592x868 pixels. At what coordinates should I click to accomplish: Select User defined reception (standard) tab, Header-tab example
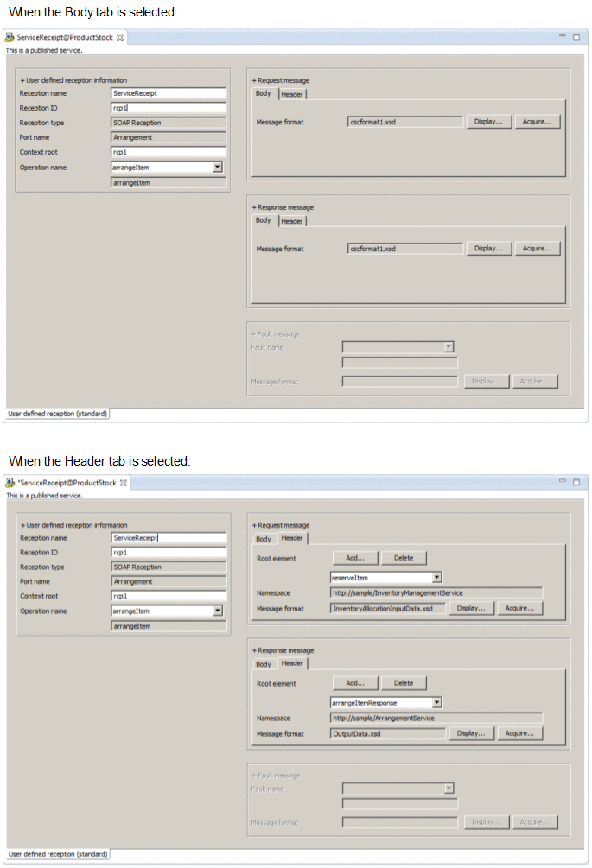[x=58, y=854]
